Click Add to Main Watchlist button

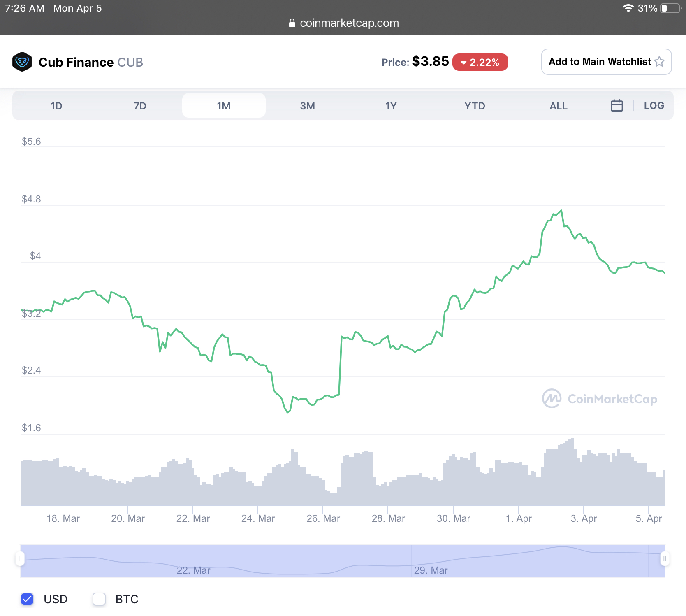coord(606,62)
